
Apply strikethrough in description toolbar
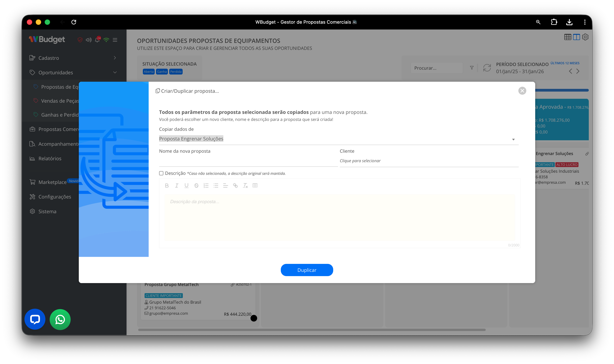tap(196, 185)
